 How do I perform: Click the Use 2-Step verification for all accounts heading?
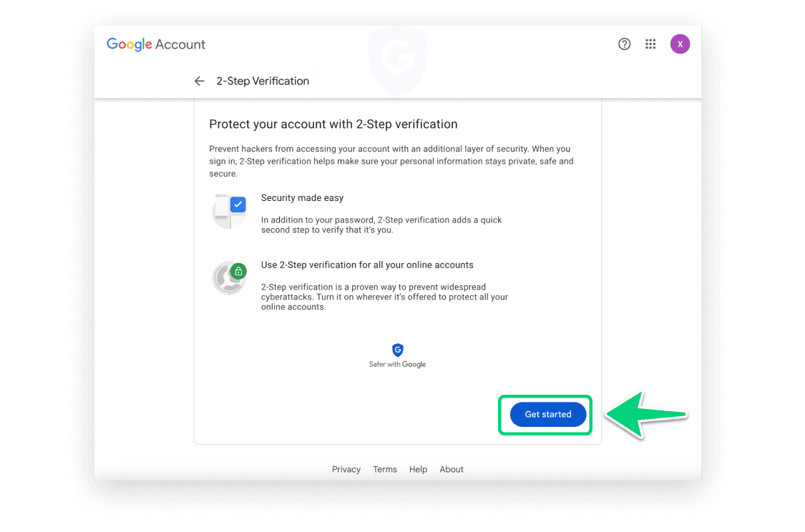367,265
